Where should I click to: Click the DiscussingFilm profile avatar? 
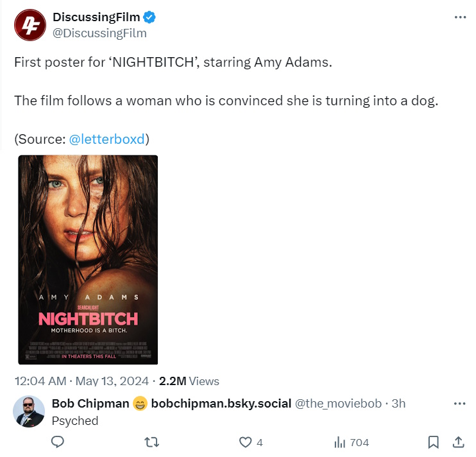29,25
